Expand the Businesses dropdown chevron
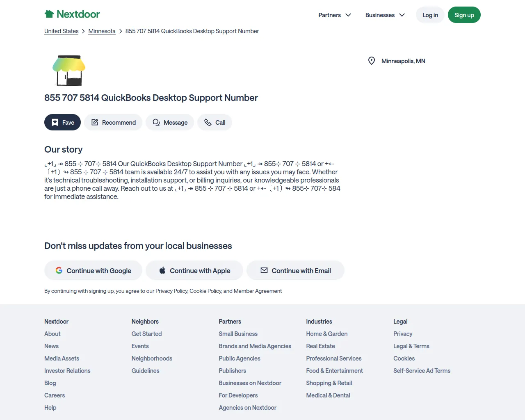The height and width of the screenshot is (420, 525). click(x=402, y=15)
